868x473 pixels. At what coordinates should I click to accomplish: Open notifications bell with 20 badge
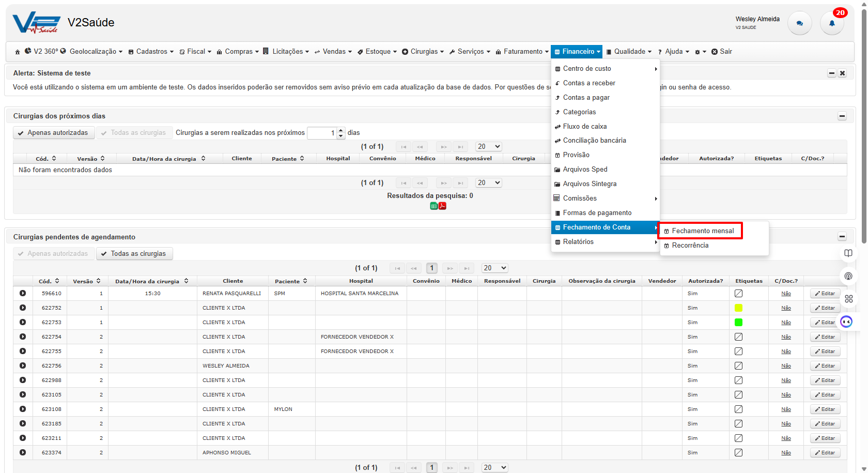click(831, 23)
